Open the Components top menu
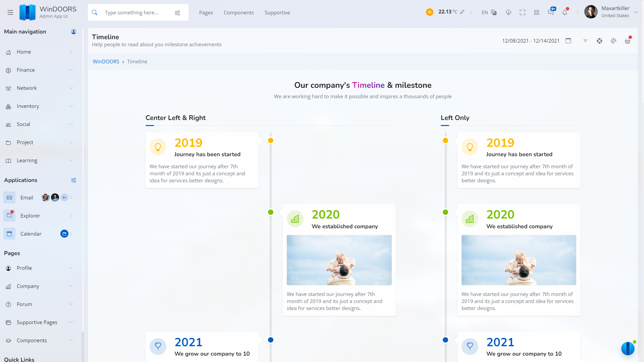Image resolution: width=644 pixels, height=362 pixels. 238,13
